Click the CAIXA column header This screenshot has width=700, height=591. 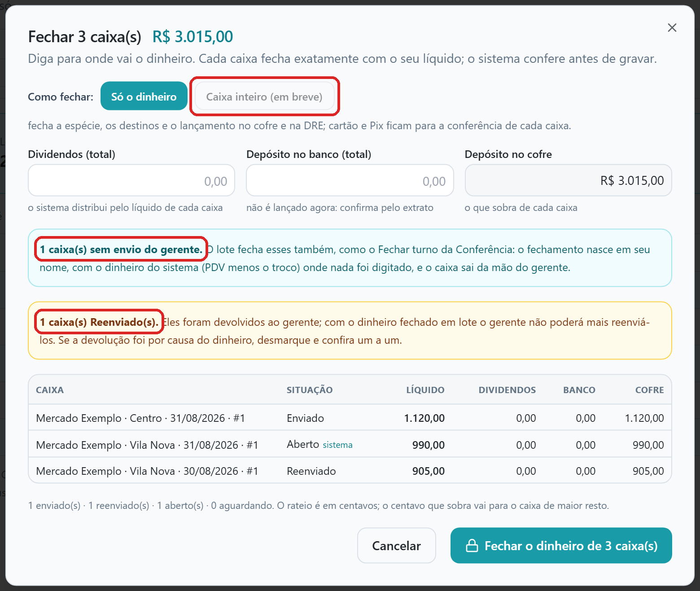(x=50, y=390)
